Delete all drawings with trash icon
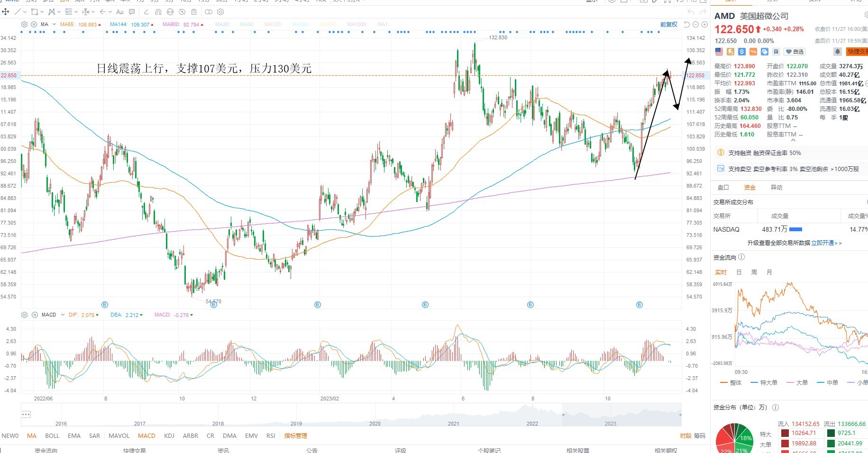868x453 pixels. pos(194,12)
